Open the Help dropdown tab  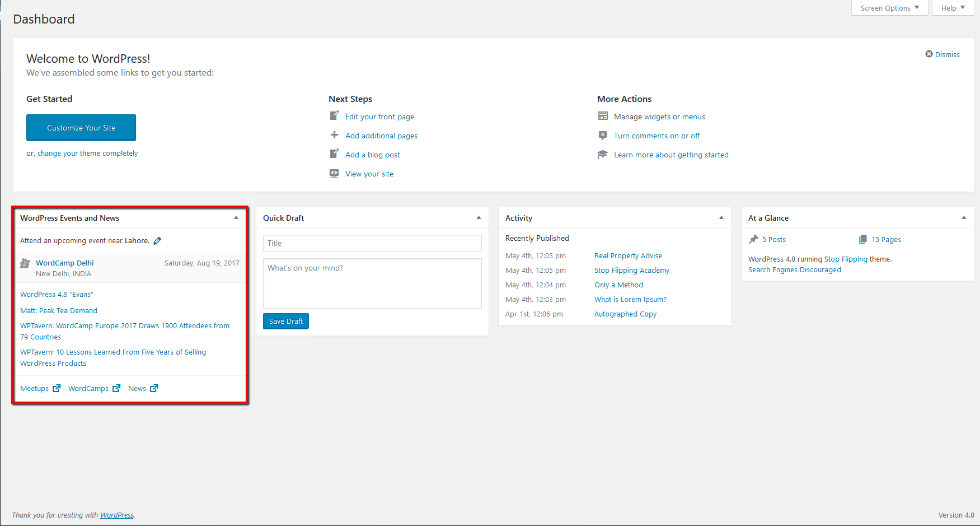(953, 8)
